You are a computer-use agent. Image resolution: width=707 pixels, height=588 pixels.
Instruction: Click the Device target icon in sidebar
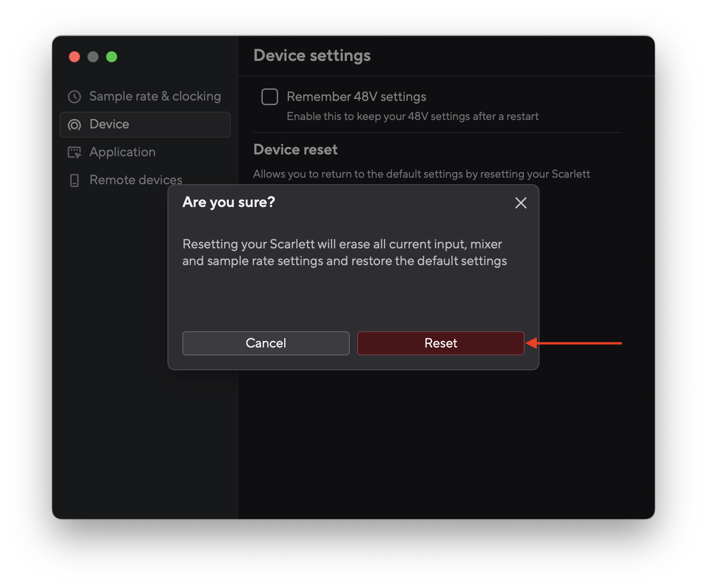[74, 124]
